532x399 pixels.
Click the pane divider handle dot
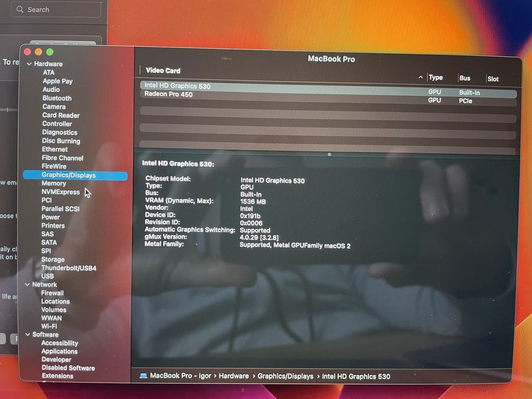click(x=330, y=154)
